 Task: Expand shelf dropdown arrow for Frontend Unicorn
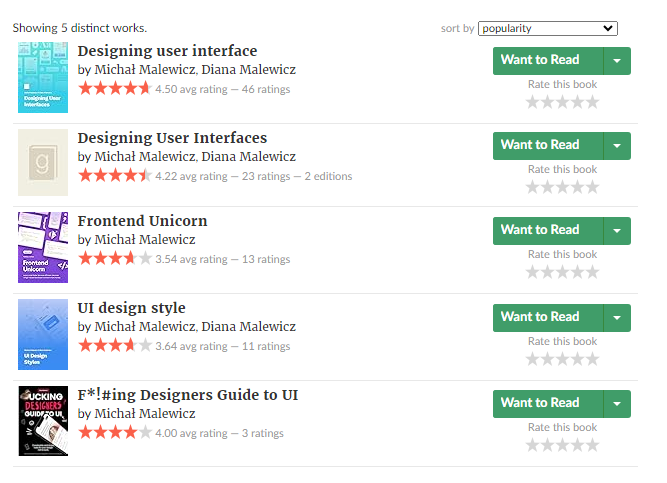pyautogui.click(x=617, y=231)
